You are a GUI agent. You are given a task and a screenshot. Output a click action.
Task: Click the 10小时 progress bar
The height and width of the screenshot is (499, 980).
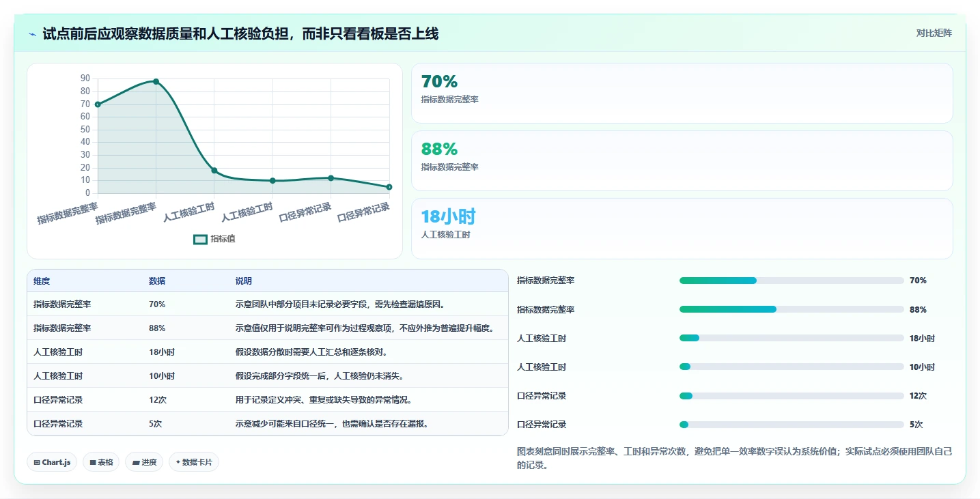pos(792,367)
